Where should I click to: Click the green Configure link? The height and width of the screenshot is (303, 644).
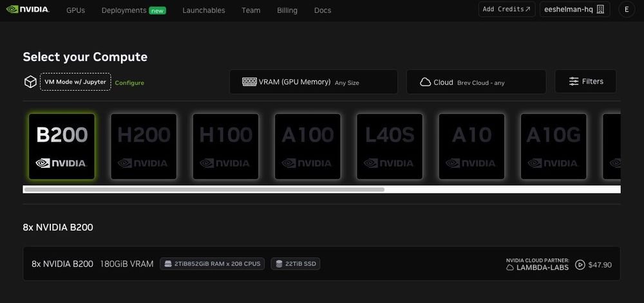click(129, 83)
